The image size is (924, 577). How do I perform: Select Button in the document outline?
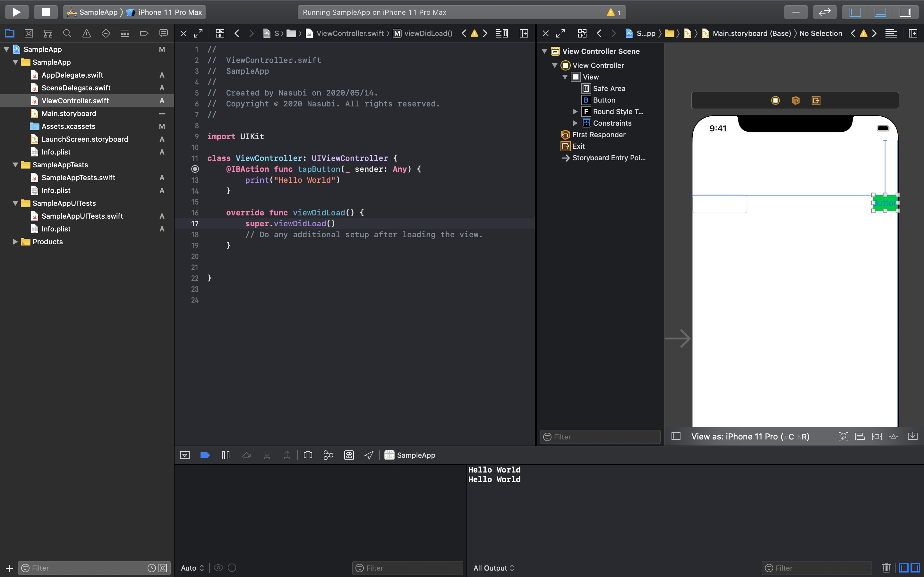tap(604, 100)
